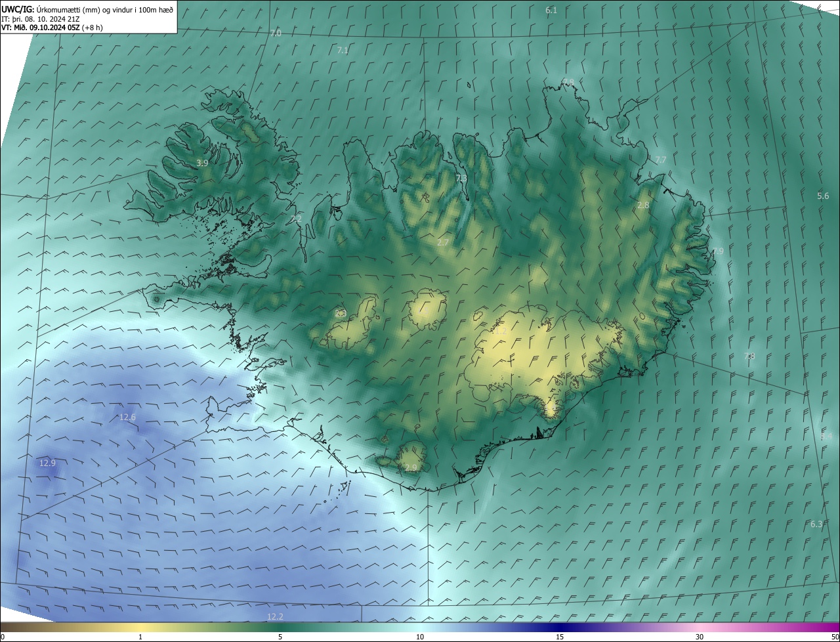Image resolution: width=840 pixels, height=642 pixels.
Task: Click the 7.9 value off the east coast
Action: tap(718, 251)
